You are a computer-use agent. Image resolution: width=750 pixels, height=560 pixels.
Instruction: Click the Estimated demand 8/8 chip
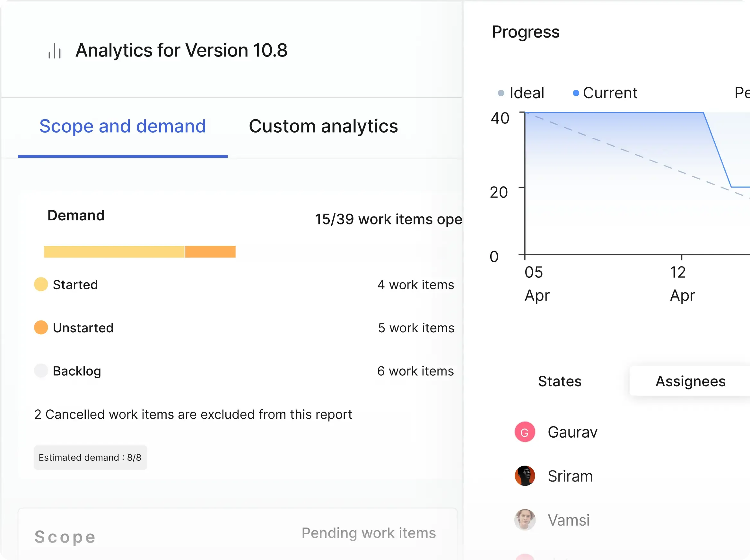91,457
